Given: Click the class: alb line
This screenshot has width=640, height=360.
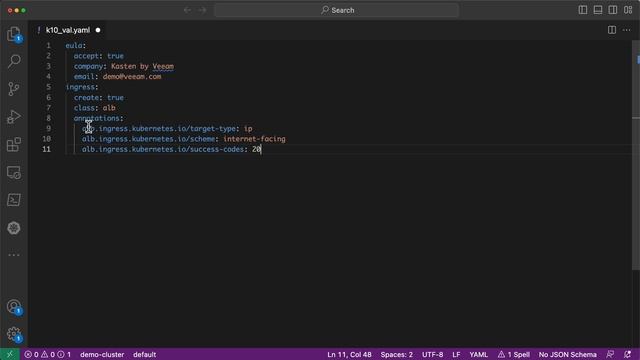Looking at the screenshot, I should [x=95, y=108].
